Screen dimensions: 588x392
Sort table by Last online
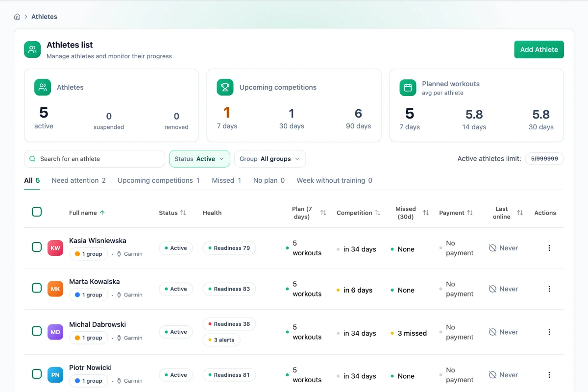520,213
